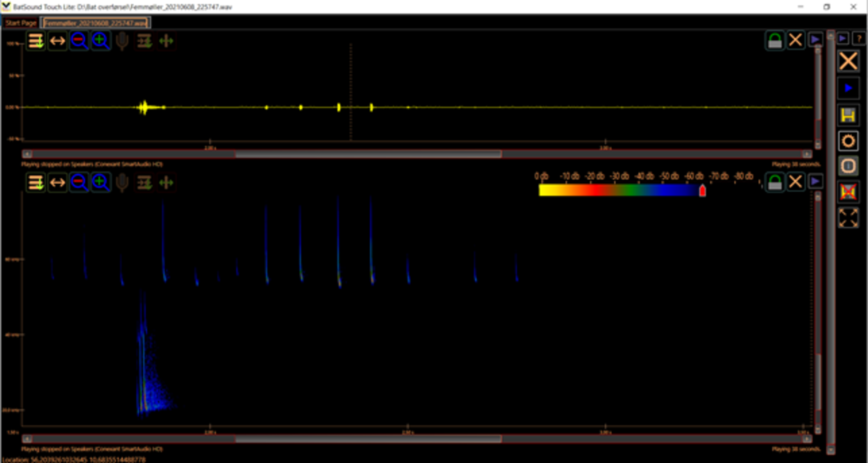Viewport: 868px width, 463px height.
Task: Switch to the Start Page tab
Action: (x=21, y=23)
